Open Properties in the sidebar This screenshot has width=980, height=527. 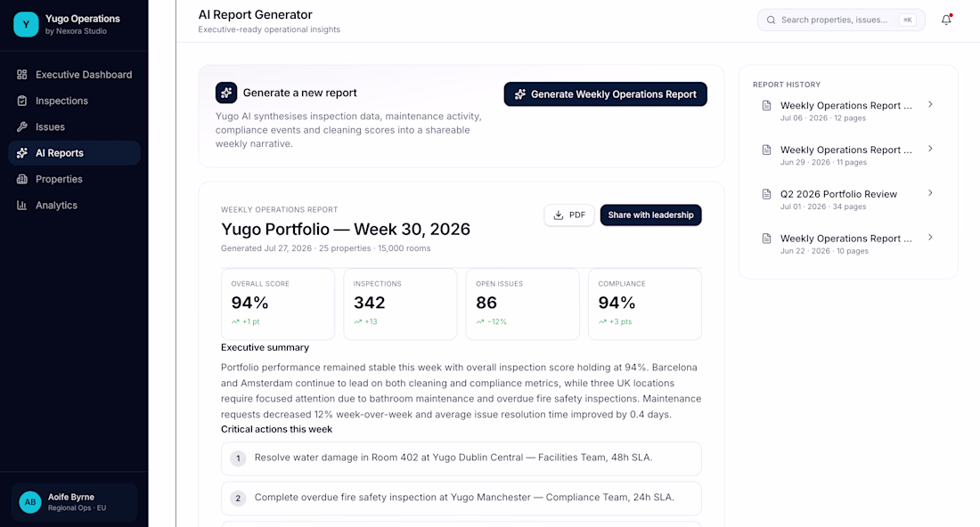pos(74,179)
